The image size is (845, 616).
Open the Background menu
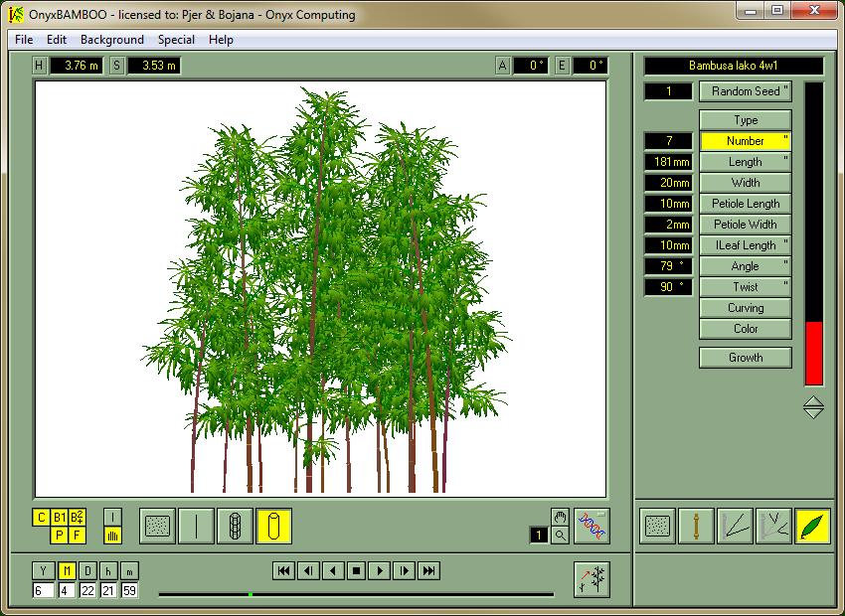pos(112,40)
